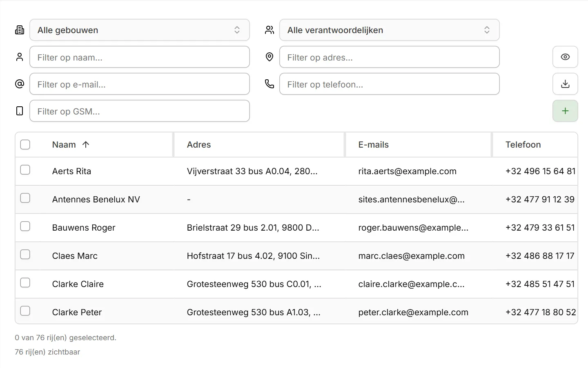Screen dimensions: 588x368
Task: Open the Alle gebouwen dropdown
Action: point(140,30)
